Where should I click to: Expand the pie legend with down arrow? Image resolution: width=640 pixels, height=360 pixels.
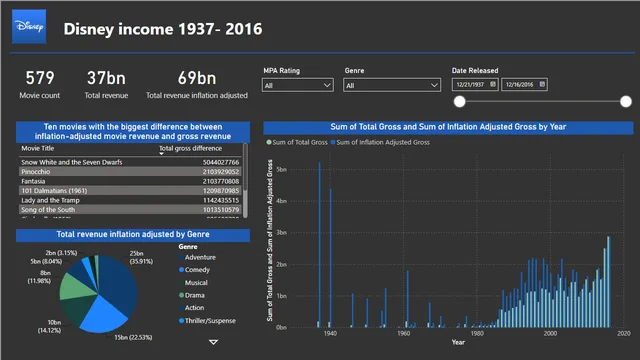click(x=213, y=342)
